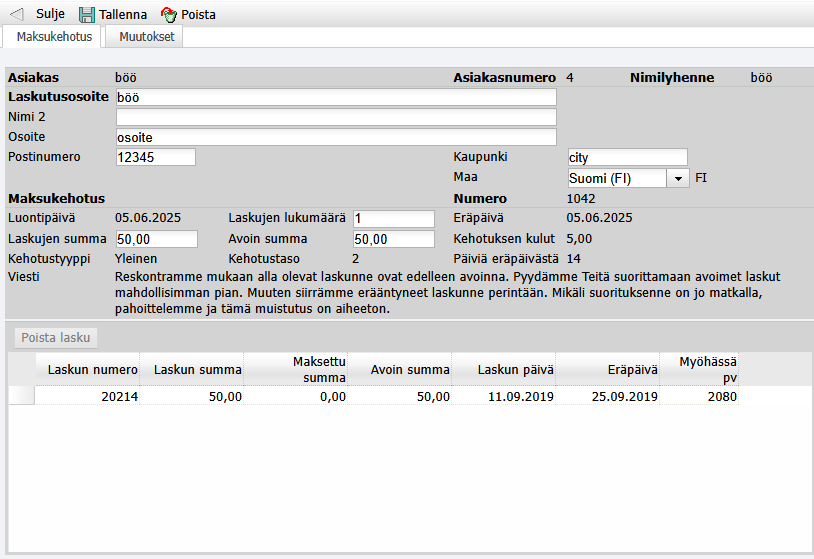814x559 pixels.
Task: Sort by Laskun päivä column header
Action: 504,370
